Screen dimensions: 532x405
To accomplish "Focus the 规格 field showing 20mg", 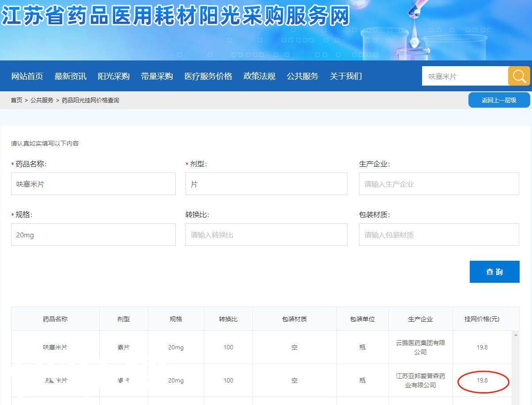I will pyautogui.click(x=93, y=235).
